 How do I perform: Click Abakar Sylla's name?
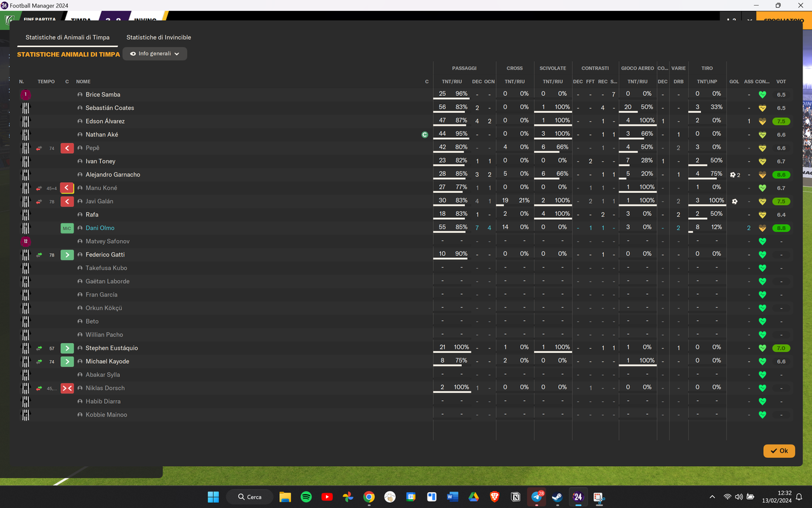pyautogui.click(x=103, y=375)
